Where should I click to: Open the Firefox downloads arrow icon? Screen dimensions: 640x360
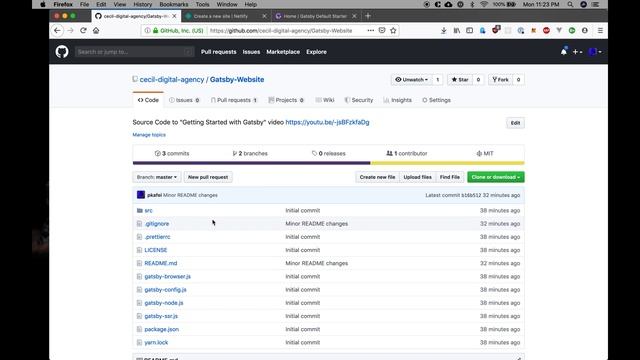444,31
